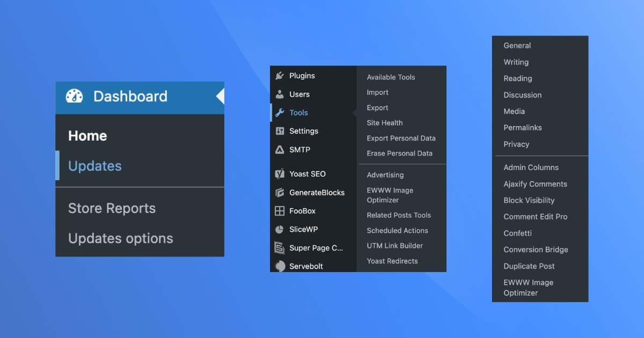Click the Users people icon

click(x=280, y=94)
